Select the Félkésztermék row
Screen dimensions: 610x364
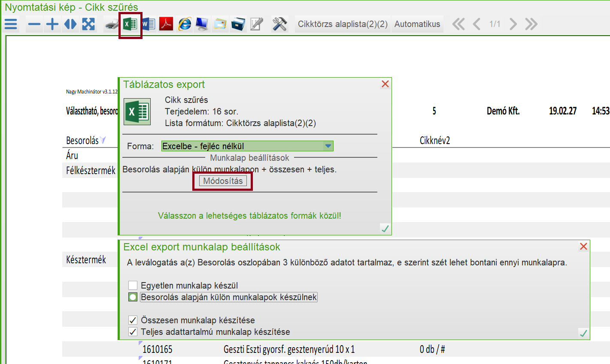pos(91,171)
